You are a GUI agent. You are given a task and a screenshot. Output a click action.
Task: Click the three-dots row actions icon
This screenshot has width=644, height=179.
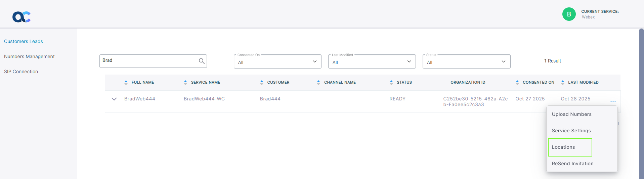[613, 101]
